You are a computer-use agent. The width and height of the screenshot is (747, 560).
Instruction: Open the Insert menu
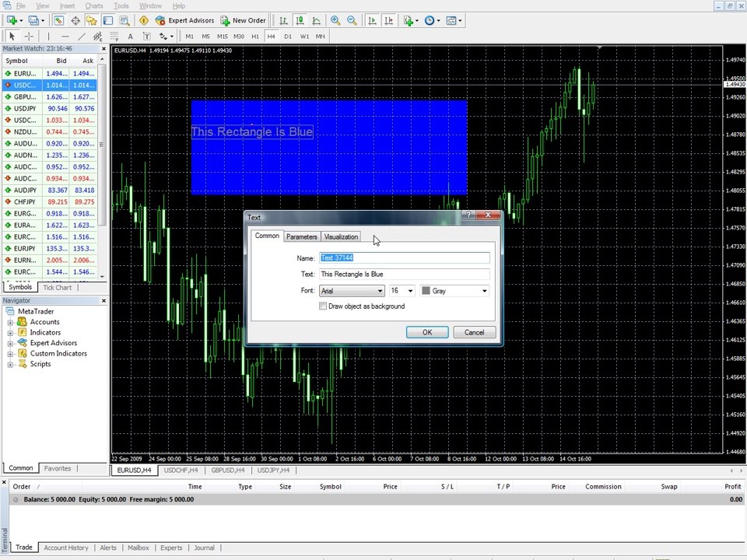point(67,5)
